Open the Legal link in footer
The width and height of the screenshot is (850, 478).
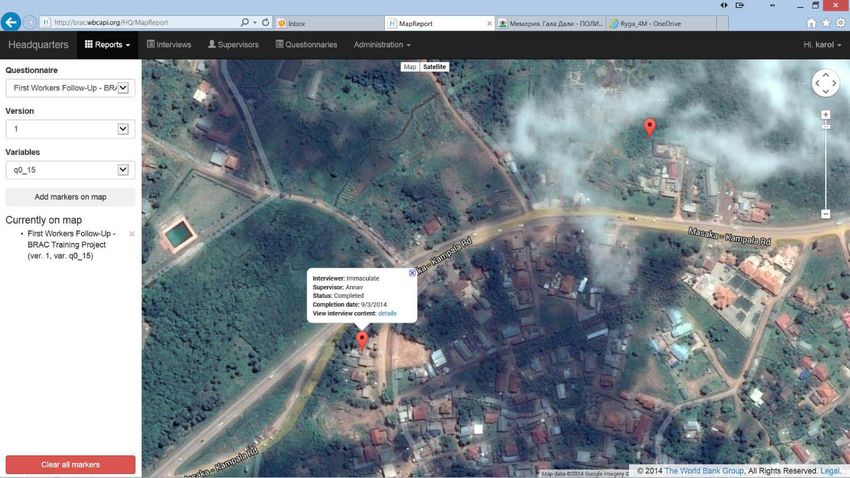(830, 470)
